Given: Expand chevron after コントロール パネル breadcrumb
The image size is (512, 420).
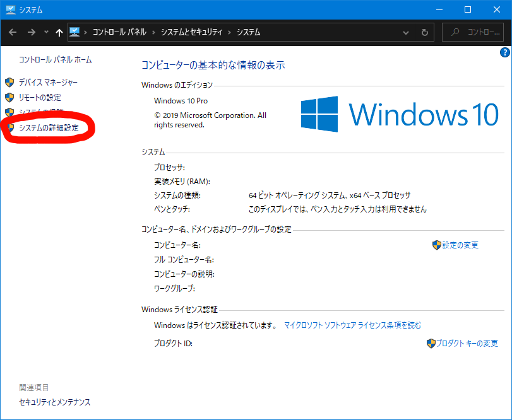Looking at the screenshot, I should 153,32.
